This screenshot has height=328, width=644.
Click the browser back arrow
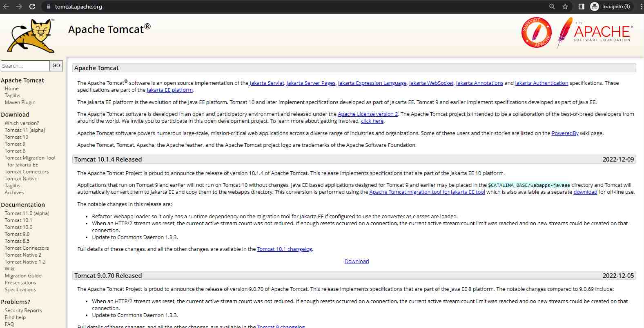[6, 7]
